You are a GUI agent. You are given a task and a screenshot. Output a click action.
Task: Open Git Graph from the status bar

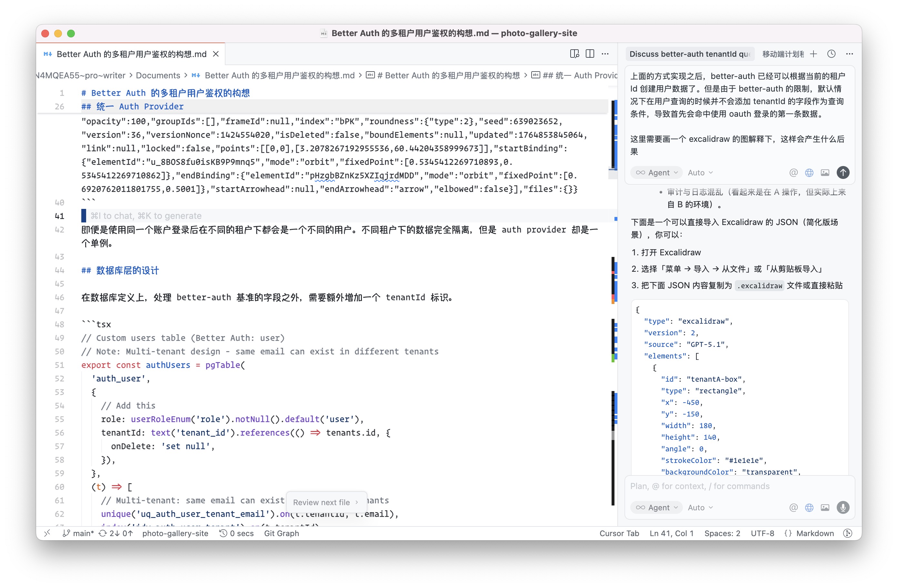(282, 533)
